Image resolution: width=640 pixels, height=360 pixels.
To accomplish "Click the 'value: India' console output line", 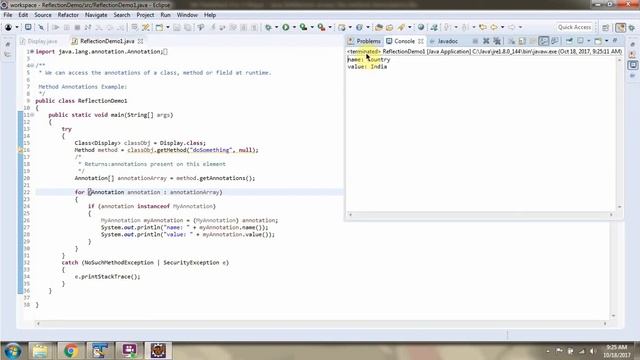I will click(367, 67).
